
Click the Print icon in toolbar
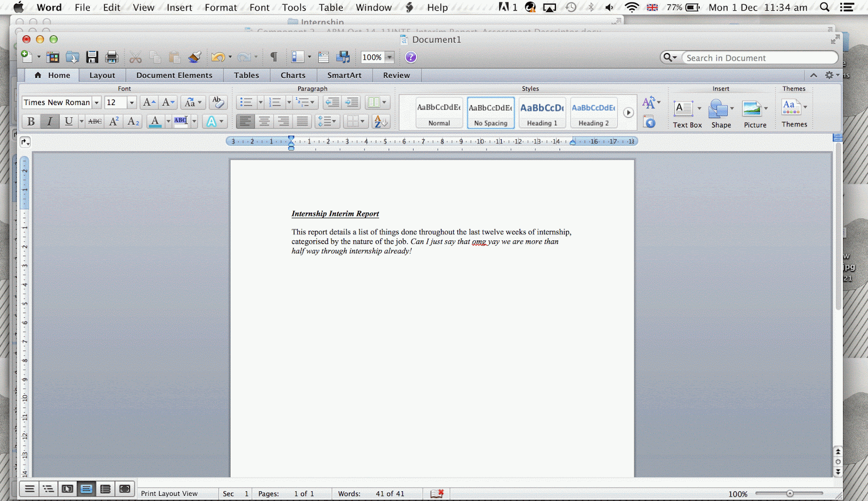click(111, 57)
